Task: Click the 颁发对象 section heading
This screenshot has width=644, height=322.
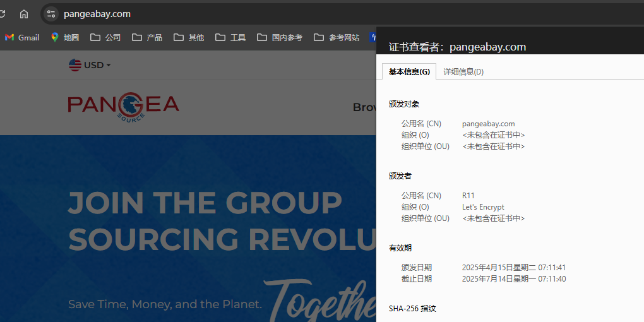Action: click(403, 104)
